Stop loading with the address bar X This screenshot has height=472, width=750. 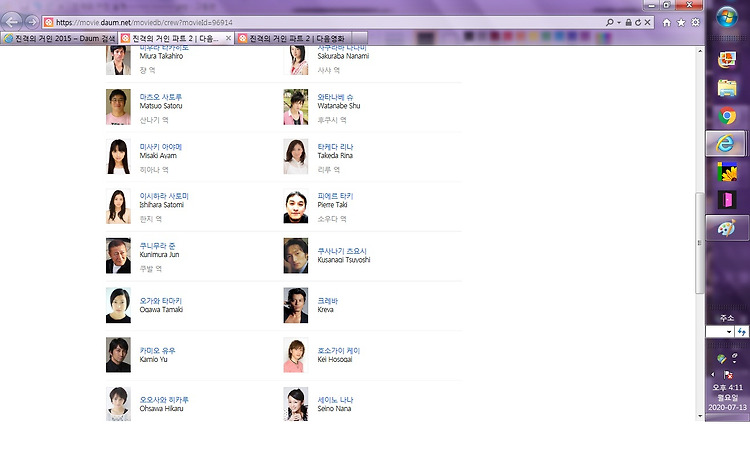point(647,22)
